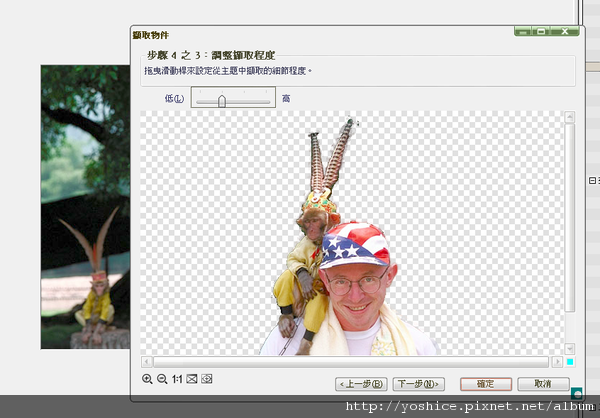Maximize the 擷取物件 dialog window
The width and height of the screenshot is (600, 418).
click(x=541, y=31)
